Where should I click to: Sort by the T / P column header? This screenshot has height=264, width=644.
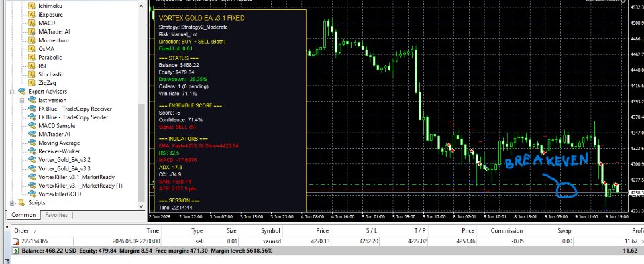(x=405, y=230)
